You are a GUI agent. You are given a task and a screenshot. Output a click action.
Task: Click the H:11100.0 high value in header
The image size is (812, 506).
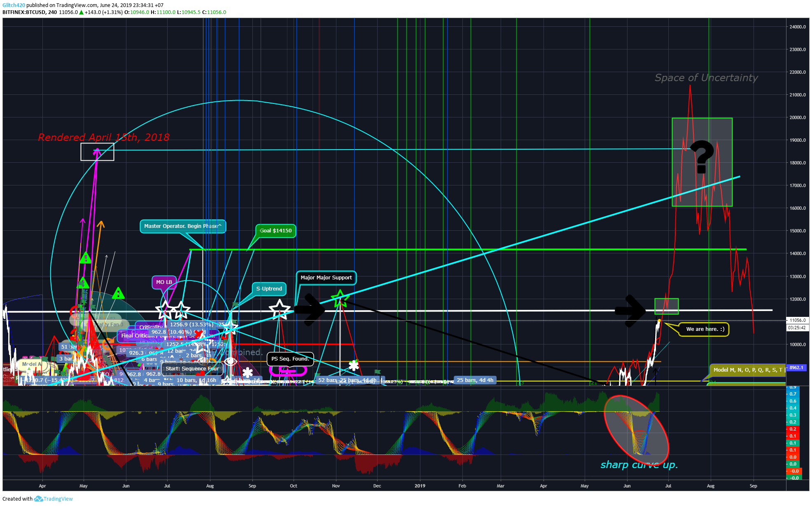click(x=163, y=12)
